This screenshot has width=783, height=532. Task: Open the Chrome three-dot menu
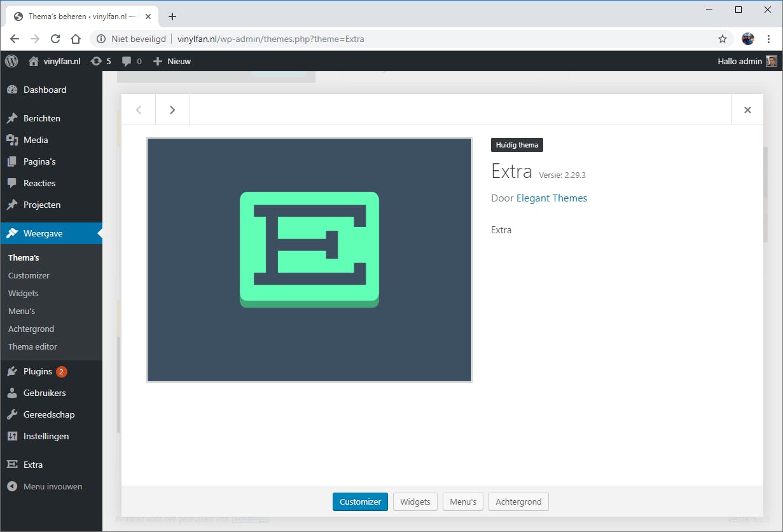[x=769, y=39]
